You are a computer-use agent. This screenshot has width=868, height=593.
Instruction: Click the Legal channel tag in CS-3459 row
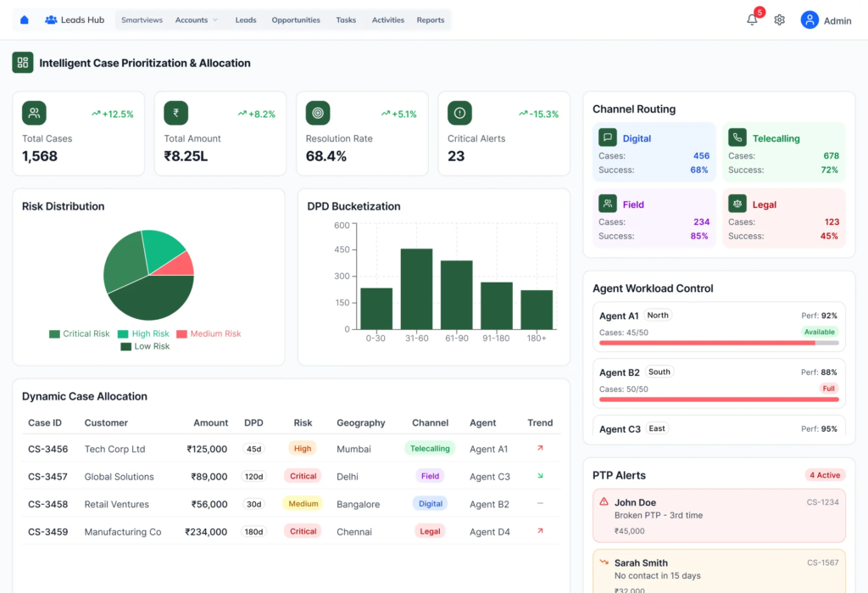pos(430,531)
